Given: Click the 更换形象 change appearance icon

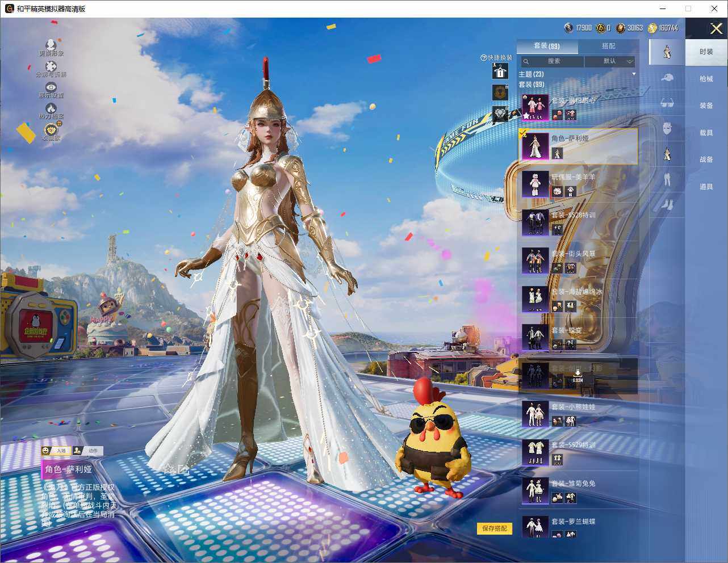Looking at the screenshot, I should [51, 45].
